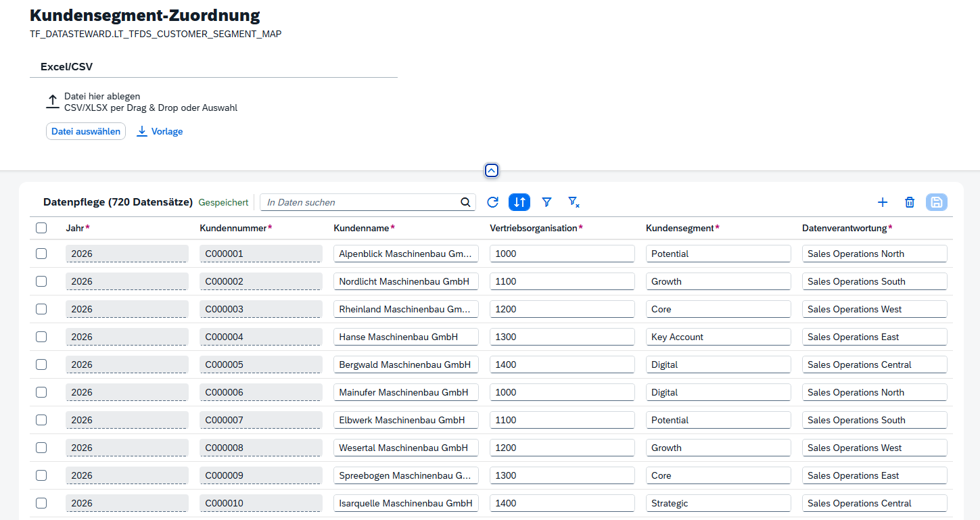
Task: Edit Hanse Maschinenbau GmbH name field
Action: (406, 337)
